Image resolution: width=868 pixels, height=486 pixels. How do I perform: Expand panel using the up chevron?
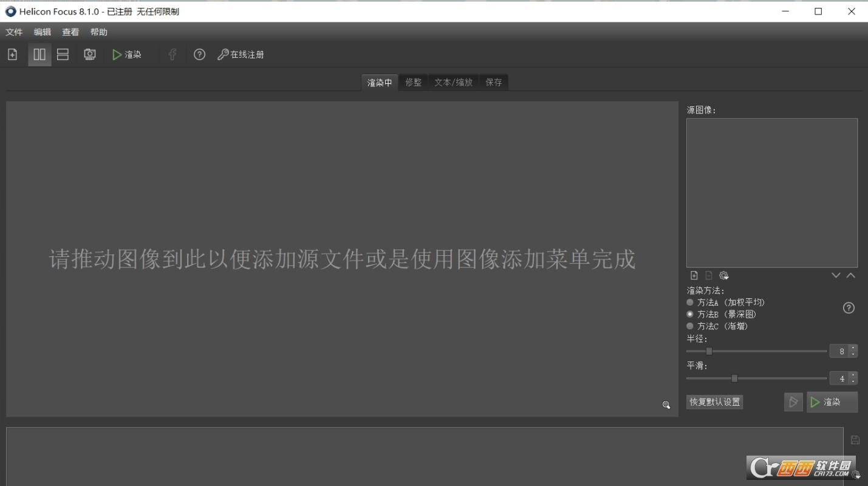850,275
